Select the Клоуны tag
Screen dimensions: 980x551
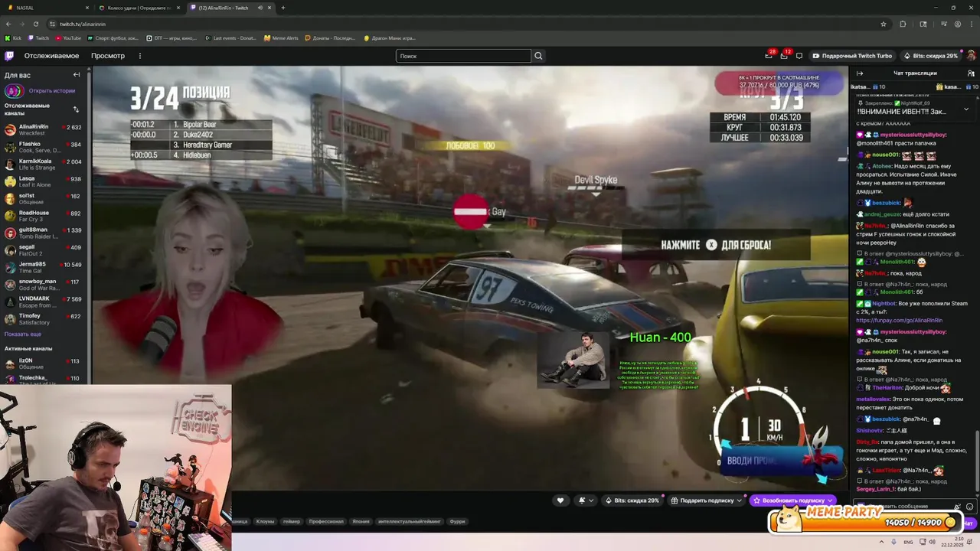tap(265, 522)
